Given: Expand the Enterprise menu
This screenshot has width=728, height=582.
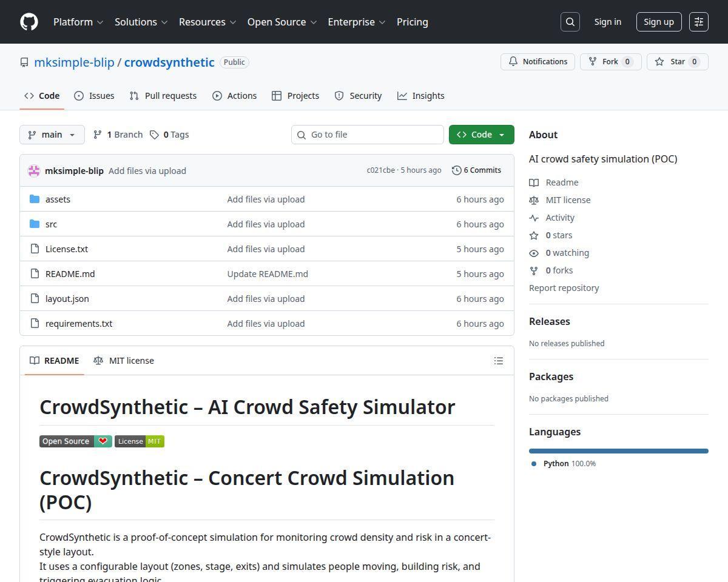Looking at the screenshot, I should click(357, 22).
